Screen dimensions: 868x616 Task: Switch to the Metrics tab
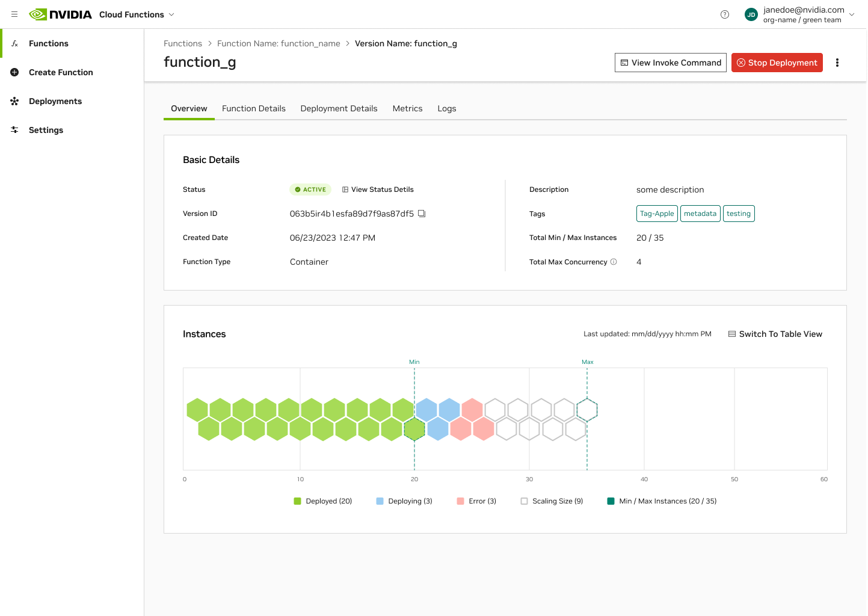click(x=407, y=108)
